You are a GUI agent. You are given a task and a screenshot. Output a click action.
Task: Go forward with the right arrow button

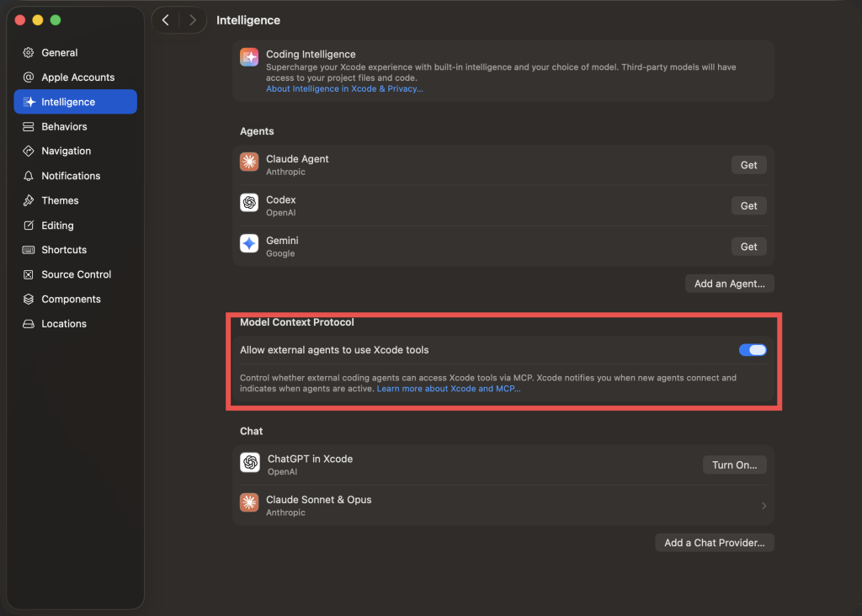(x=192, y=20)
